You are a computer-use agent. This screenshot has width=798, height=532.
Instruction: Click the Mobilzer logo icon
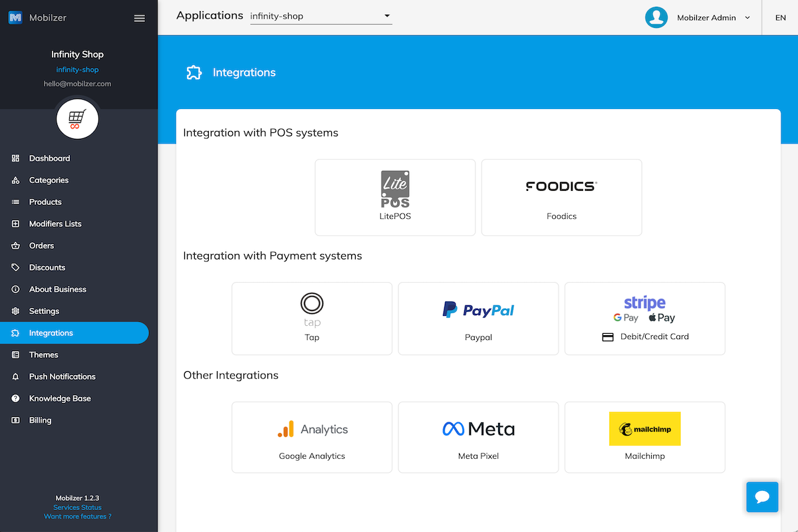click(x=16, y=18)
